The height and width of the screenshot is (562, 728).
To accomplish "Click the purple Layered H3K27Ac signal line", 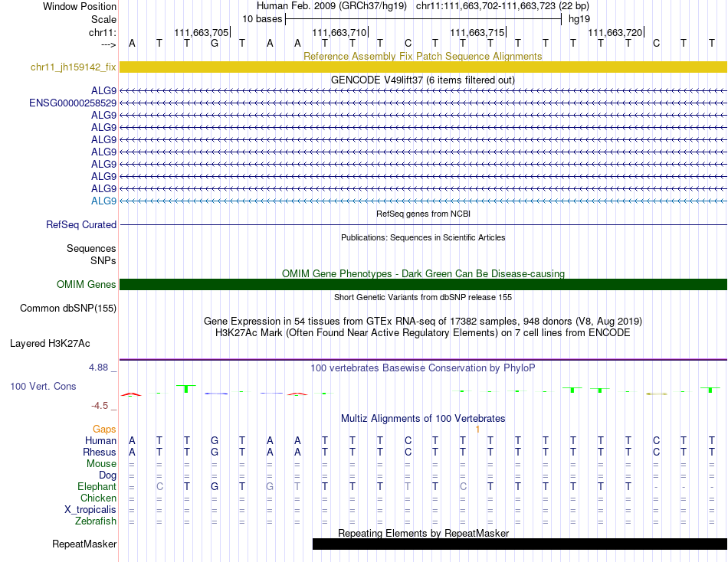I will [x=423, y=359].
